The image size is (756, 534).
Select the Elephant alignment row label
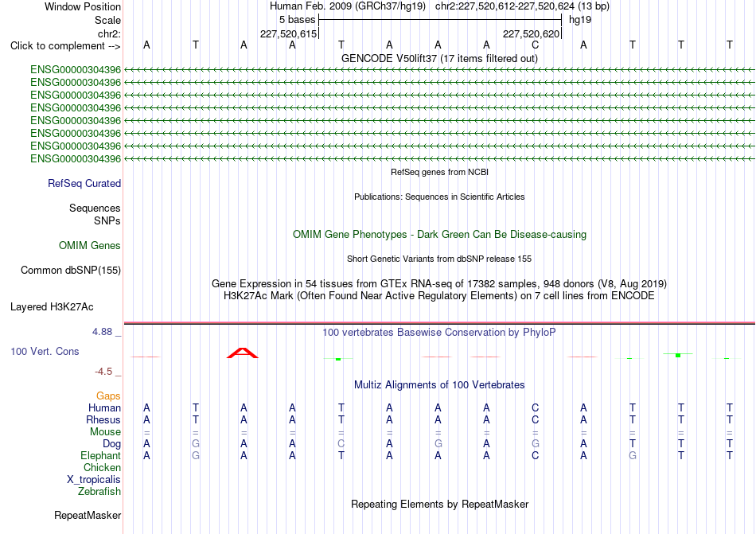[101, 455]
